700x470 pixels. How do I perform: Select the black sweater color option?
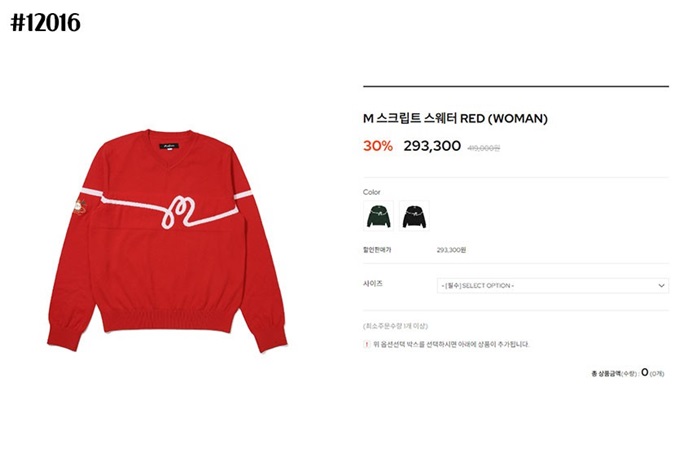pyautogui.click(x=414, y=216)
